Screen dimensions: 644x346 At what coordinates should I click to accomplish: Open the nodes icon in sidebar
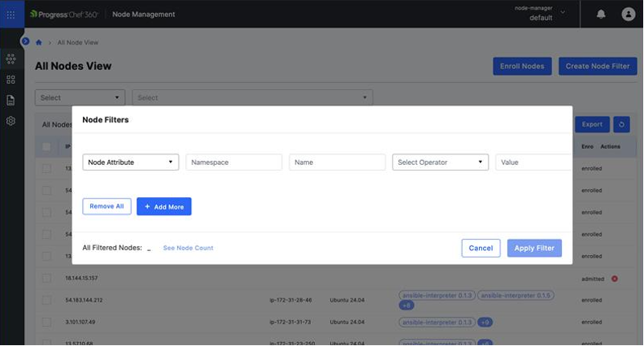pyautogui.click(x=11, y=59)
